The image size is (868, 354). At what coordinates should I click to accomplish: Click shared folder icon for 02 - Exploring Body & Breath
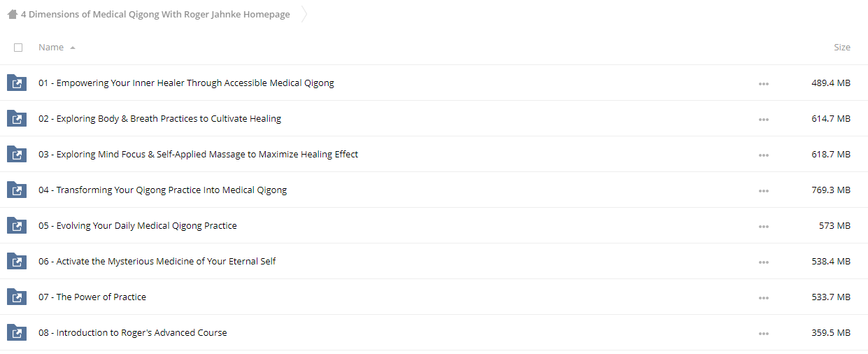(x=16, y=118)
